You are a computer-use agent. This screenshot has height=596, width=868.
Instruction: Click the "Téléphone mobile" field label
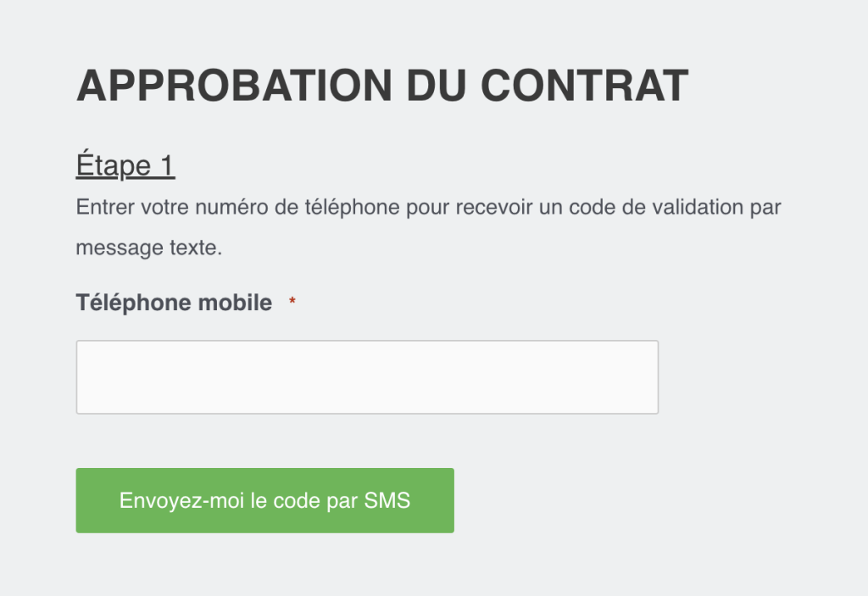(174, 303)
